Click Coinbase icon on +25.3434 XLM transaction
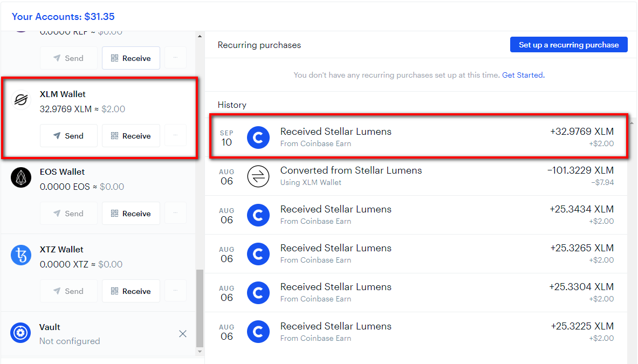The image size is (638, 364). 258,215
